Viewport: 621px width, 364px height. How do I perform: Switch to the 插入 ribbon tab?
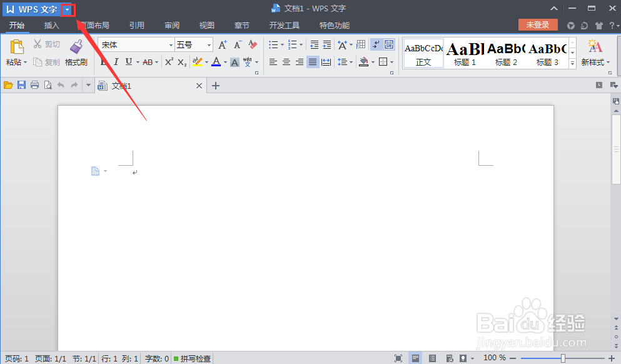click(x=51, y=26)
